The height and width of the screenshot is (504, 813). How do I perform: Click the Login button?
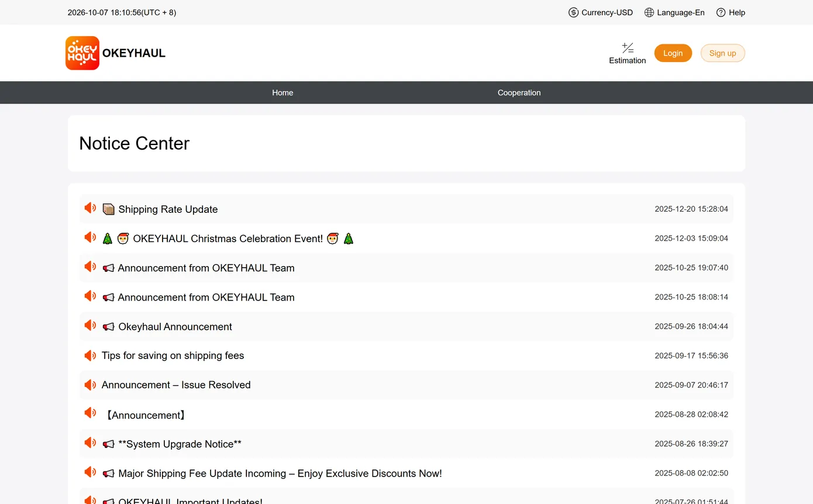673,53
